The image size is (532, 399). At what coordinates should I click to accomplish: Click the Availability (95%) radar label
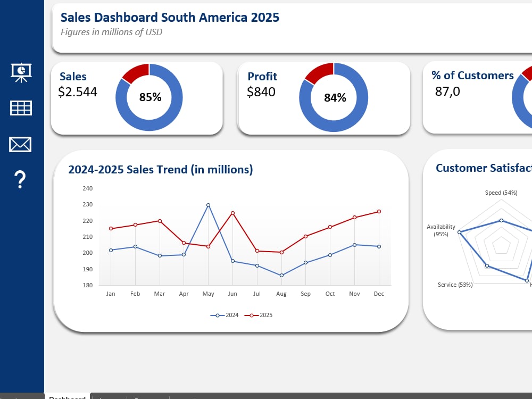coord(440,230)
